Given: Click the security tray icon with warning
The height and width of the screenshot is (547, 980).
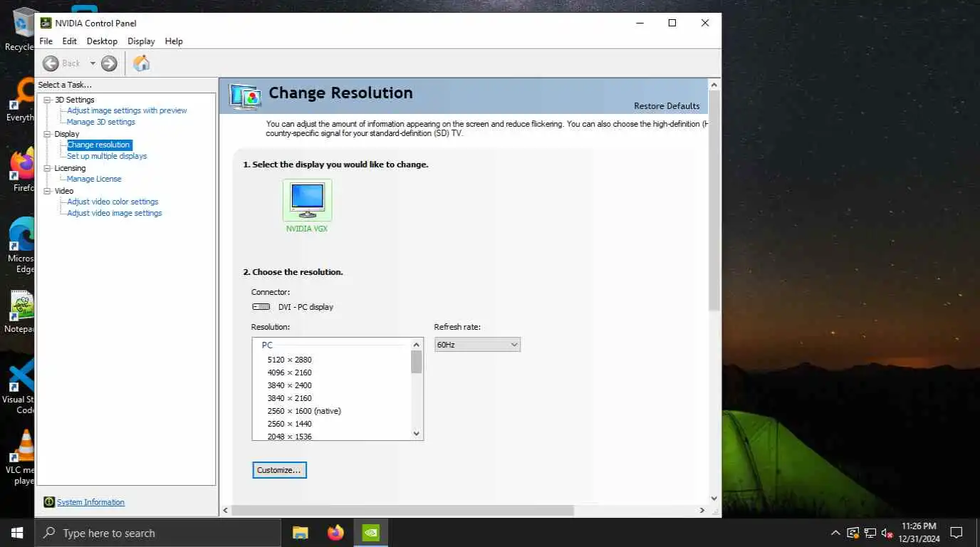Looking at the screenshot, I should point(853,533).
